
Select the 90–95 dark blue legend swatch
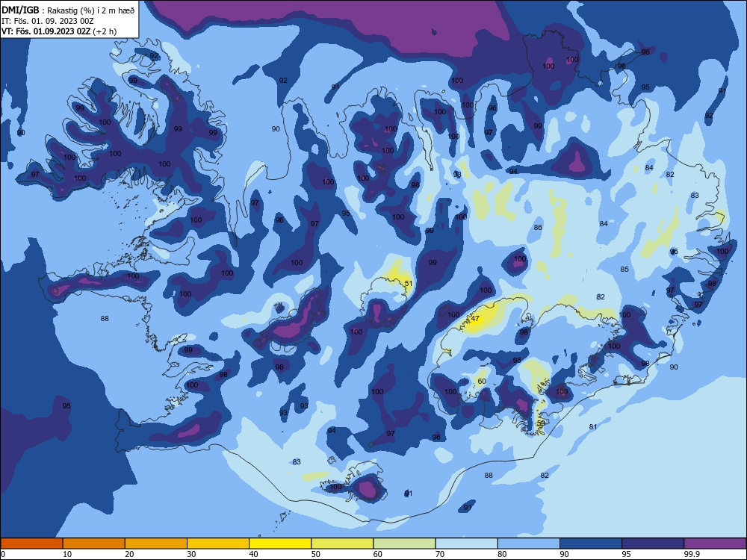591,544
